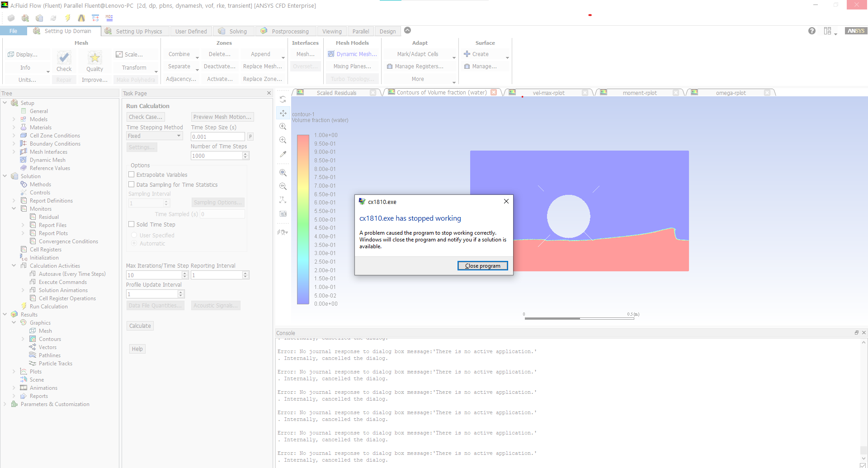
Task: Open the help question mark icon
Action: (x=812, y=31)
